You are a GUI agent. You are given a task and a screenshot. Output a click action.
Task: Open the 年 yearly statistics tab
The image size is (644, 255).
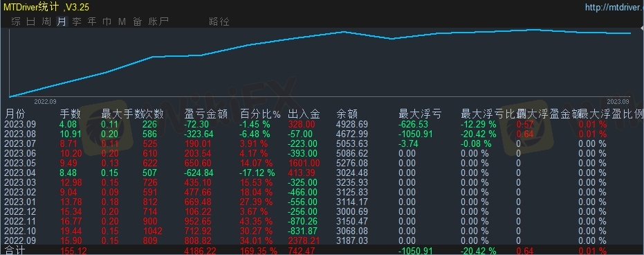(92, 21)
